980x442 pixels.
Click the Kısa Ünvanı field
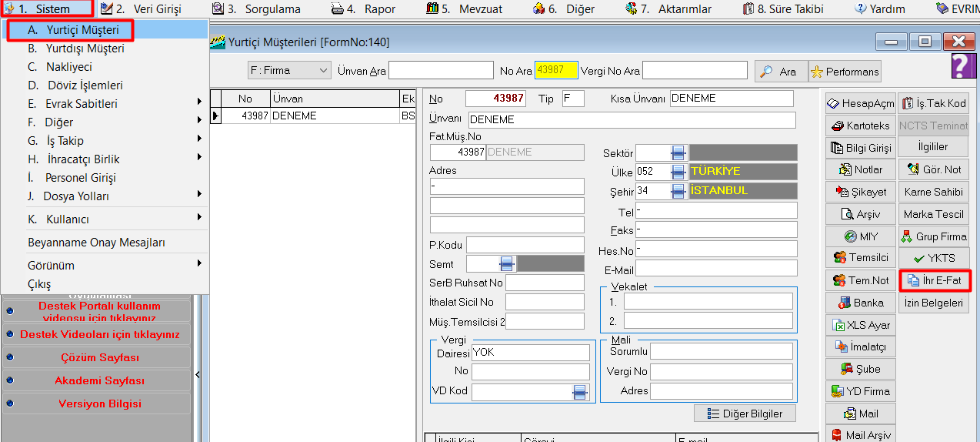(731, 99)
